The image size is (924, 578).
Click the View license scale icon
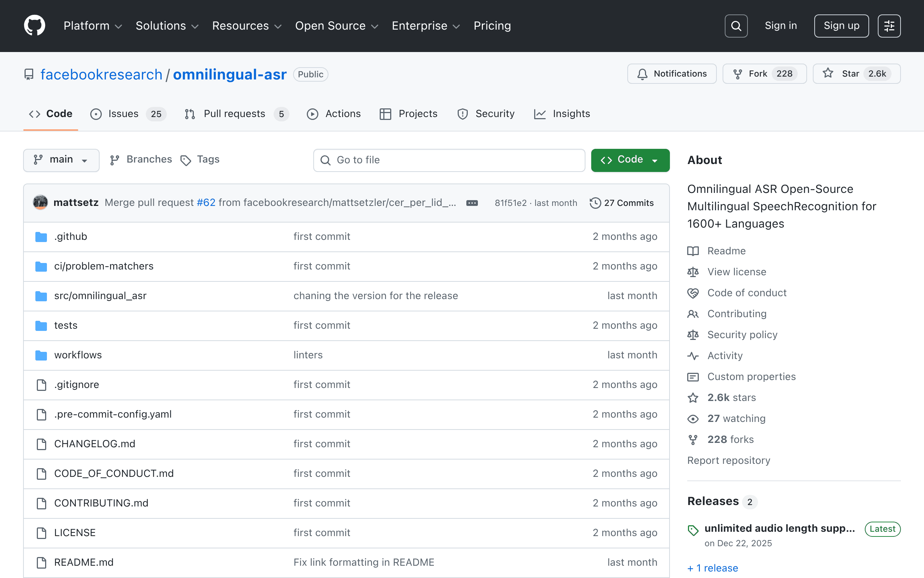[x=693, y=272]
